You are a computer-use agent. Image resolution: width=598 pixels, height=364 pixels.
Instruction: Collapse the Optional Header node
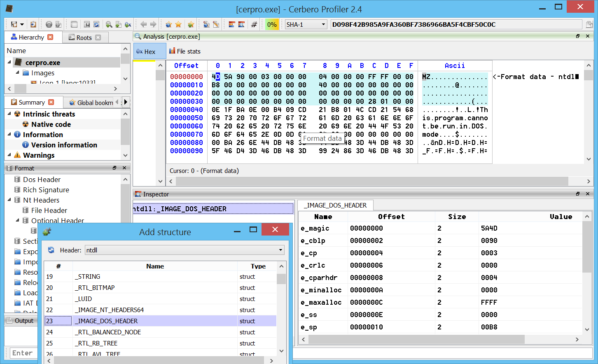pyautogui.click(x=17, y=220)
